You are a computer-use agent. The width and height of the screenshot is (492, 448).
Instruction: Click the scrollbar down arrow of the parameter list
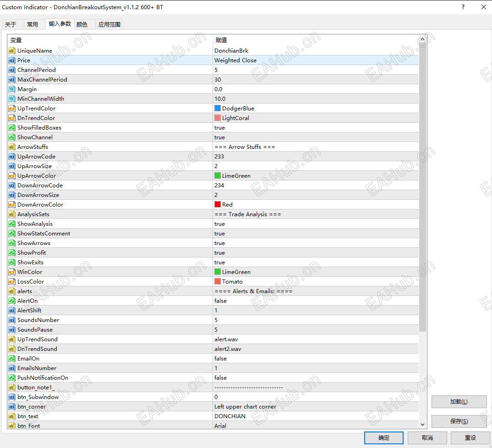(x=423, y=425)
